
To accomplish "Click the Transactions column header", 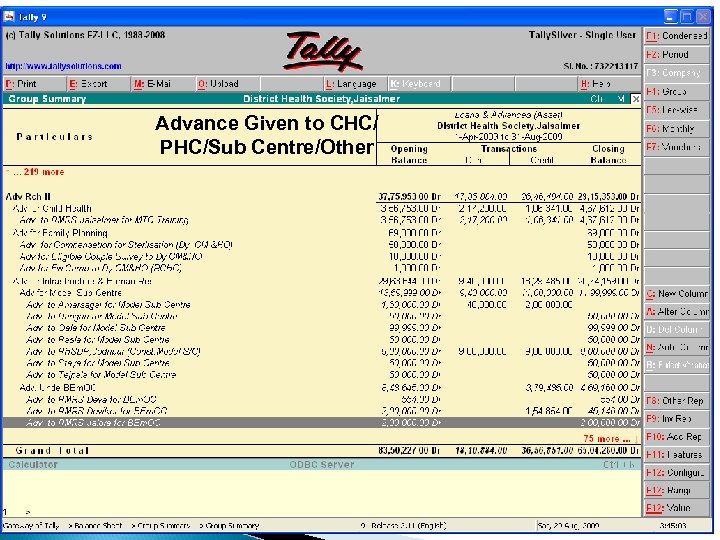I will pyautogui.click(x=509, y=149).
